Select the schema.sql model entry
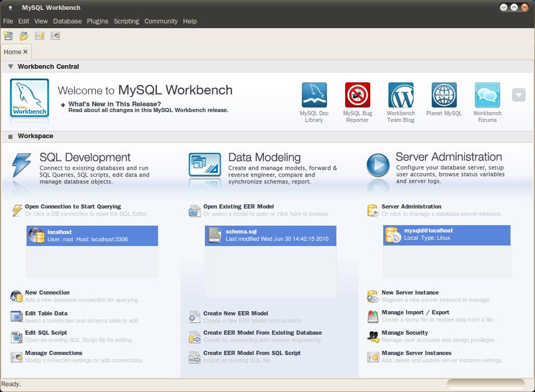The width and height of the screenshot is (535, 392). (271, 236)
